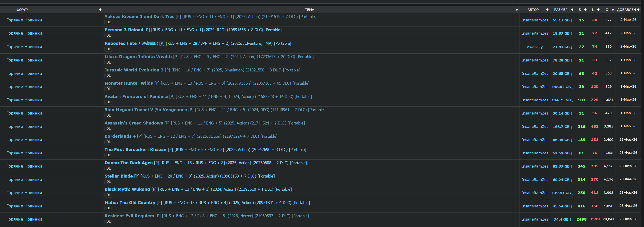Sort by ДОБАВЛЕН date column icon
The image size is (644, 227).
(x=638, y=10)
